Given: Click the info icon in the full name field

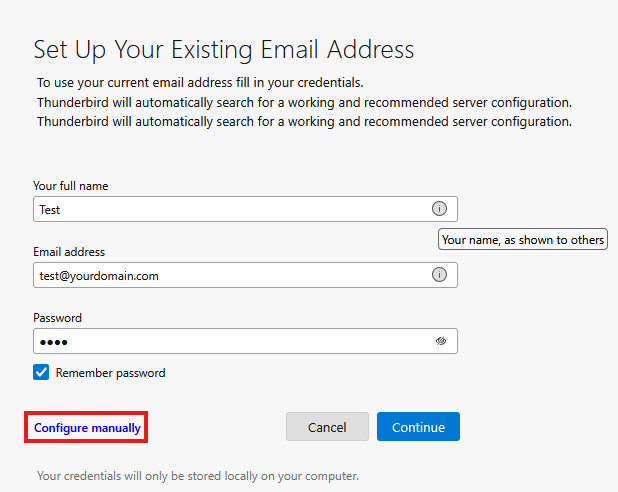Looking at the screenshot, I should (439, 209).
